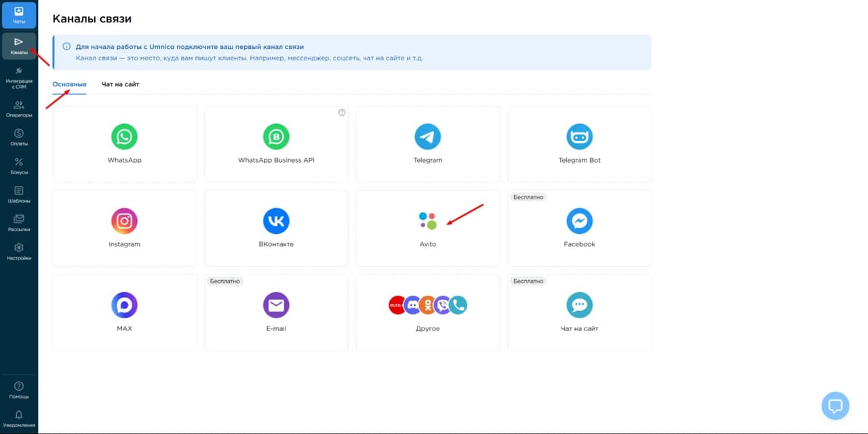Image resolution: width=868 pixels, height=434 pixels.
Task: Open the support chat bubble widget
Action: coord(835,406)
